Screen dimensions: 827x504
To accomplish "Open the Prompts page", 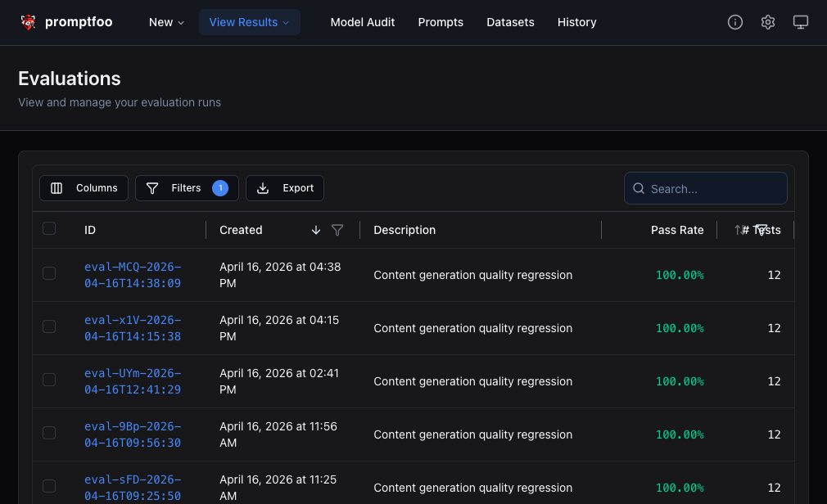I will tap(441, 22).
